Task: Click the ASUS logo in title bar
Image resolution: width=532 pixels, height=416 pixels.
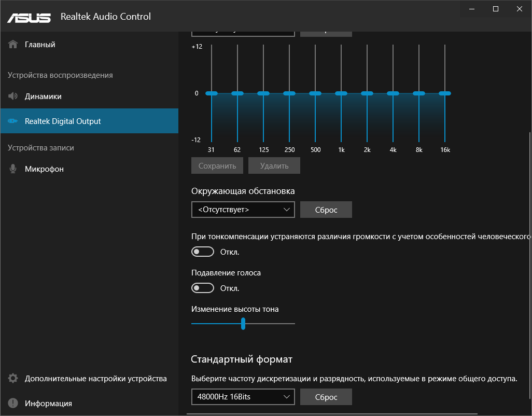Action: pos(29,17)
